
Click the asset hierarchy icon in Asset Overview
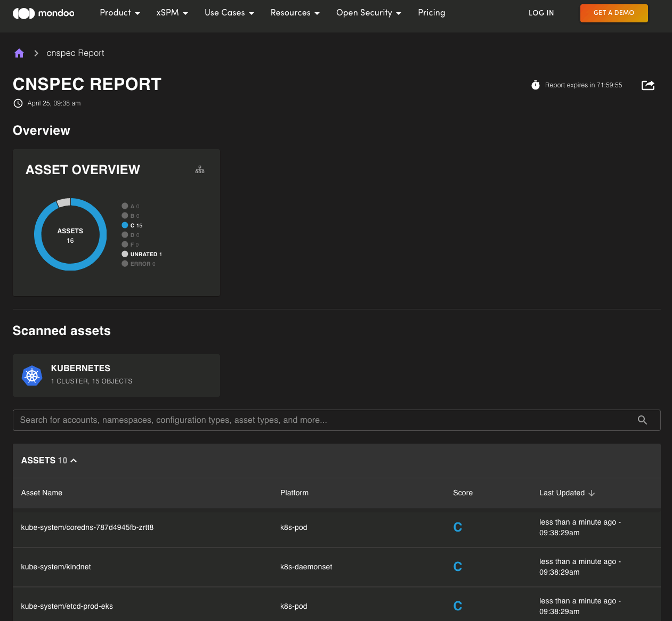pyautogui.click(x=200, y=169)
